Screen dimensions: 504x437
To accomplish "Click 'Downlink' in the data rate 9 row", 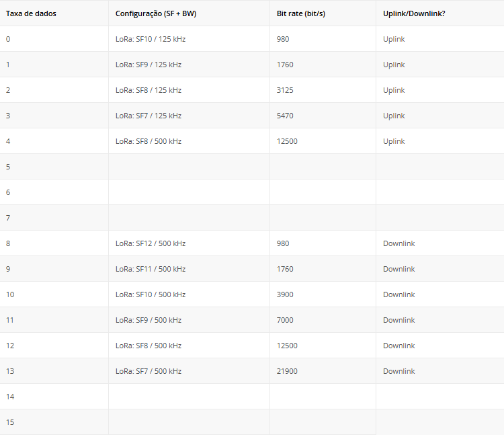I will (x=398, y=269).
